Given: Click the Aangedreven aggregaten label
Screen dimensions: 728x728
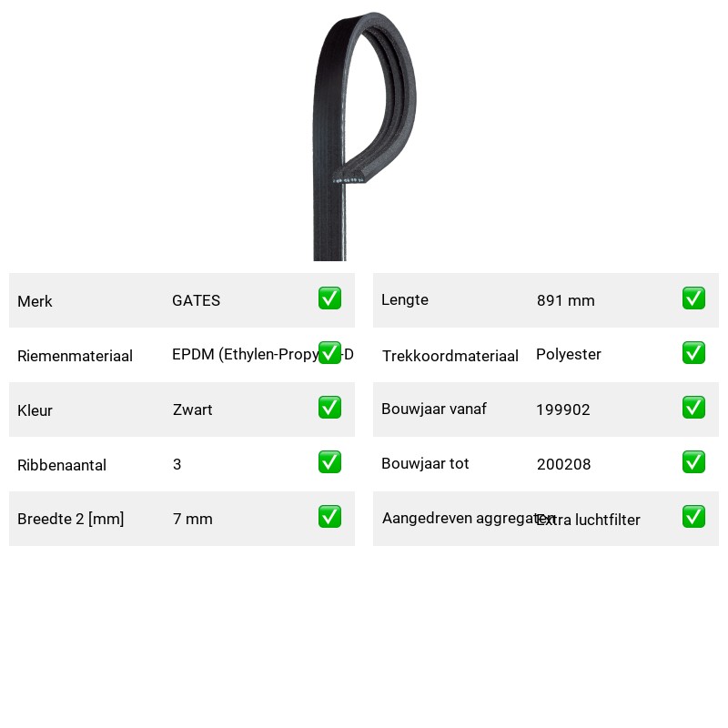Looking at the screenshot, I should pyautogui.click(x=469, y=518).
